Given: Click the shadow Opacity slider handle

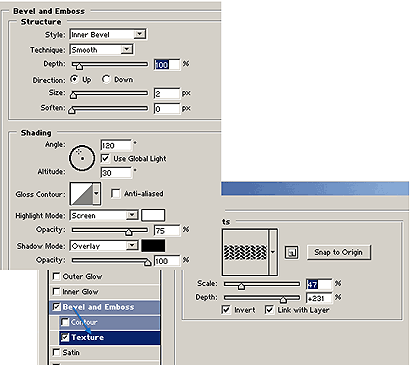Looking at the screenshot, I should point(147,263).
